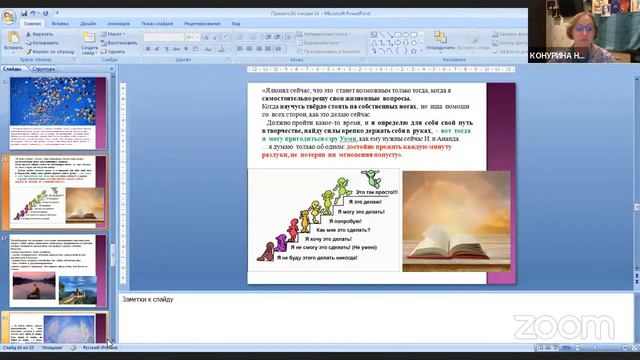The image size is (640, 360).
Task: Align paragraph text left
Action: [240, 49]
